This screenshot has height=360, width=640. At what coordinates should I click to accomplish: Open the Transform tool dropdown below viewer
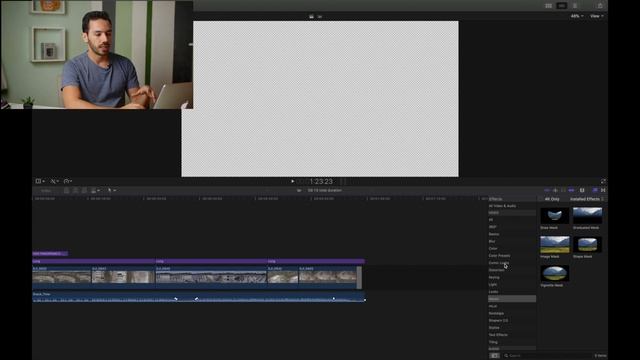[x=40, y=181]
